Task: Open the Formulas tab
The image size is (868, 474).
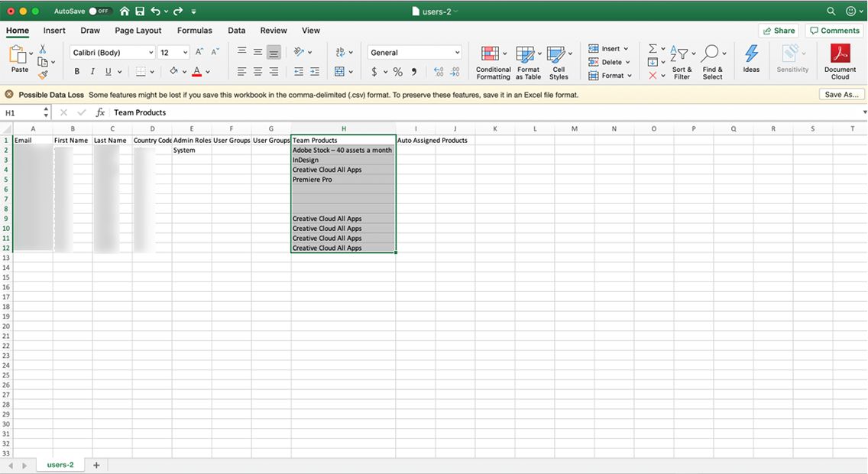Action: [194, 31]
